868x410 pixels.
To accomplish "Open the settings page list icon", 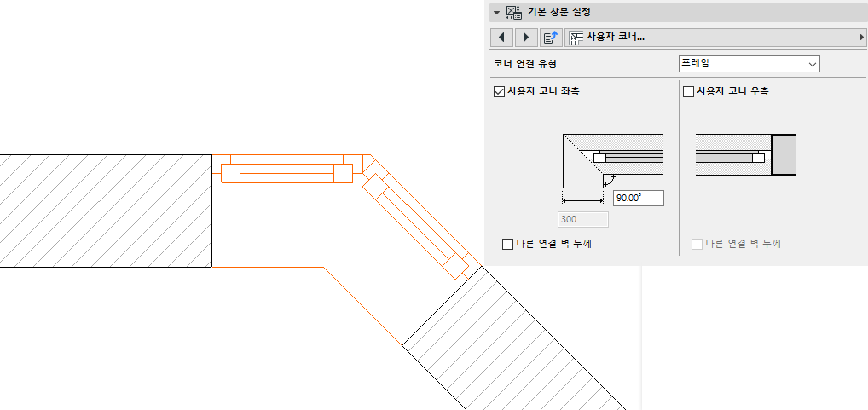I will coord(550,37).
